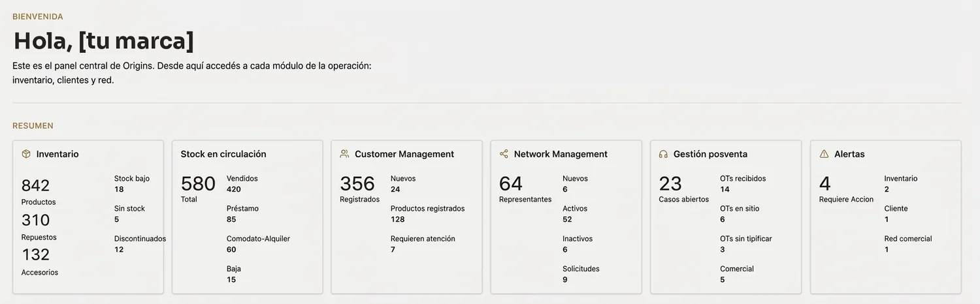Image resolution: width=980 pixels, height=304 pixels.
Task: Click the Vendidos label
Action: click(242, 179)
